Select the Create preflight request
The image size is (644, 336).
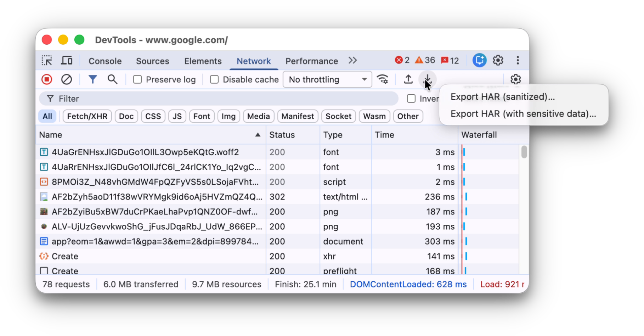pyautogui.click(x=277, y=269)
